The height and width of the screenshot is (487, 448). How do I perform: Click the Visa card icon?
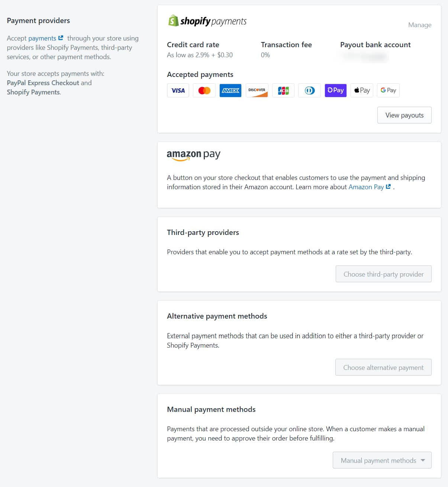(178, 90)
